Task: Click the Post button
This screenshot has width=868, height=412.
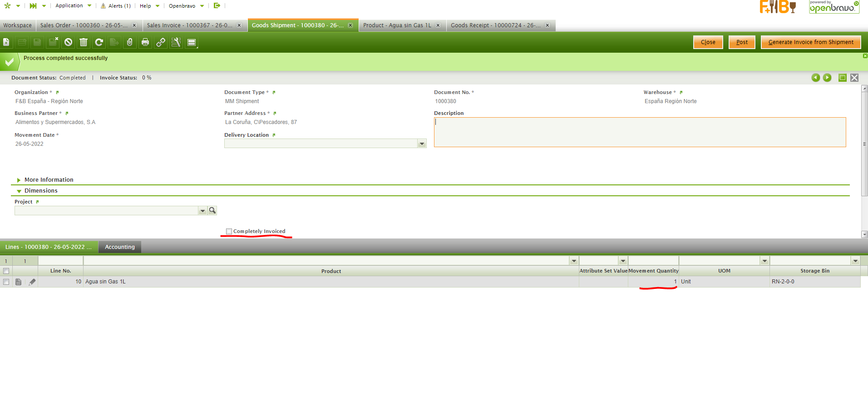Action: pyautogui.click(x=742, y=42)
